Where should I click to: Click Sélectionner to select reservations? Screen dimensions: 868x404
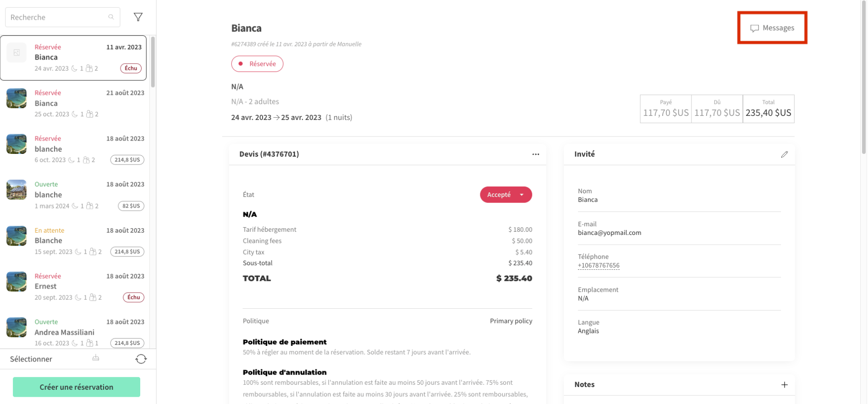(31, 359)
